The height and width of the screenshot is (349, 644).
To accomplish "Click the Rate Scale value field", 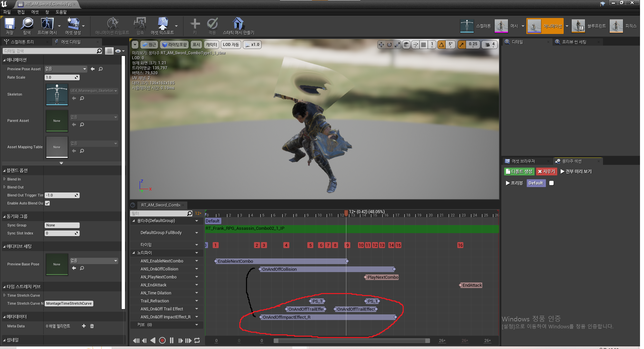I will pos(62,77).
